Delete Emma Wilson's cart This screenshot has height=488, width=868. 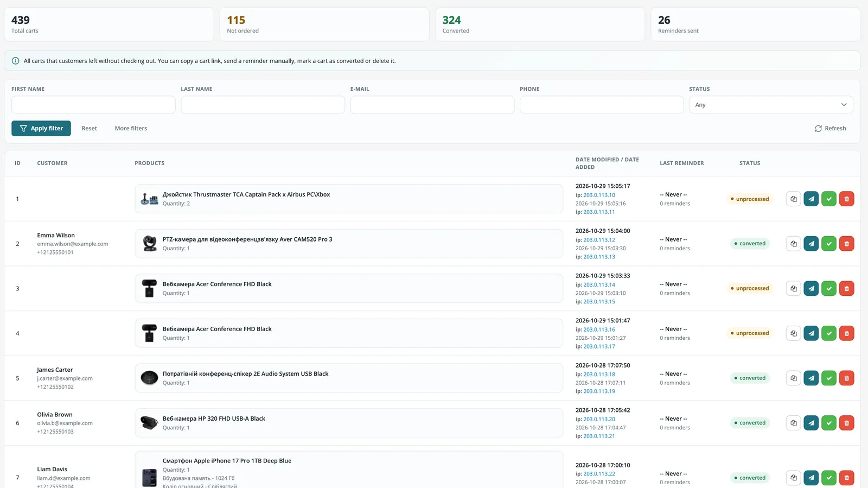[847, 244]
